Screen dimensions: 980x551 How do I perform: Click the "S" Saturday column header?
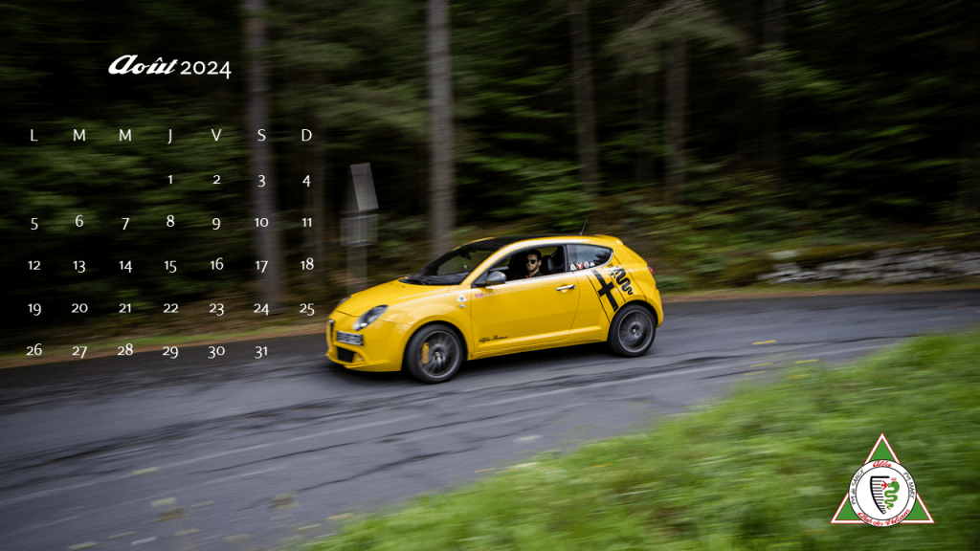[x=261, y=136]
